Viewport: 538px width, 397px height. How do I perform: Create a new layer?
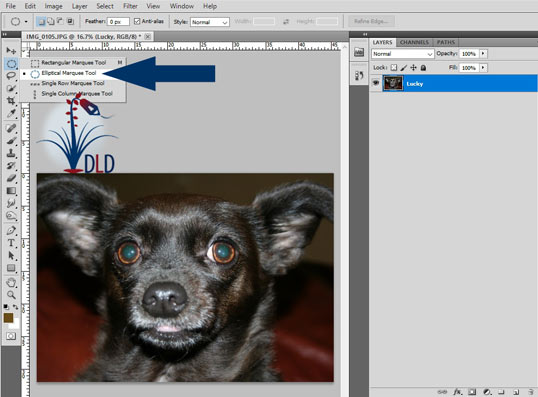click(x=516, y=392)
